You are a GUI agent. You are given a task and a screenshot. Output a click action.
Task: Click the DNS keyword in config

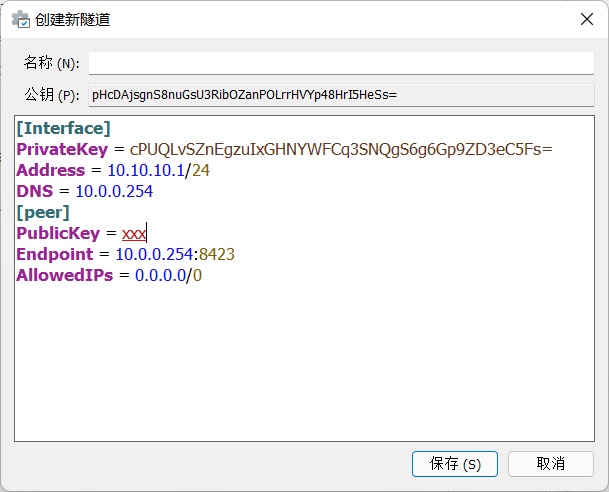click(35, 191)
